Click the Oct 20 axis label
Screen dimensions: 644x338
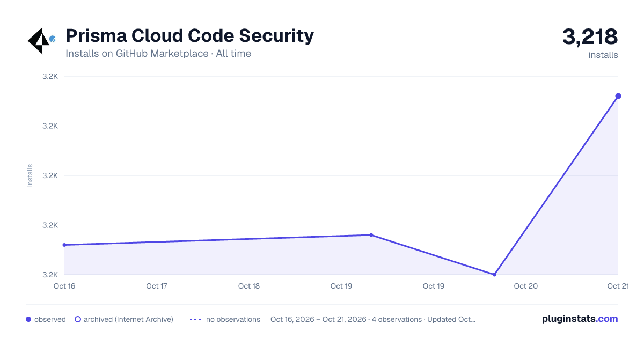tap(526, 286)
